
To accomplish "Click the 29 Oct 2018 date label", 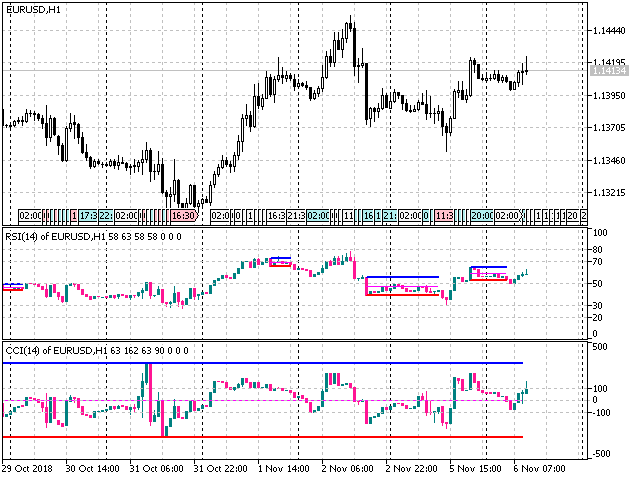I will pos(28,468).
